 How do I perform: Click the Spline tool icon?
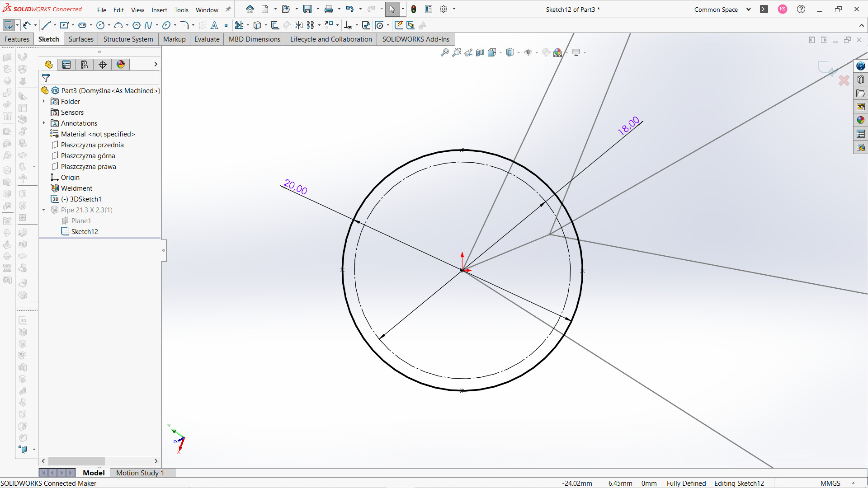point(148,25)
